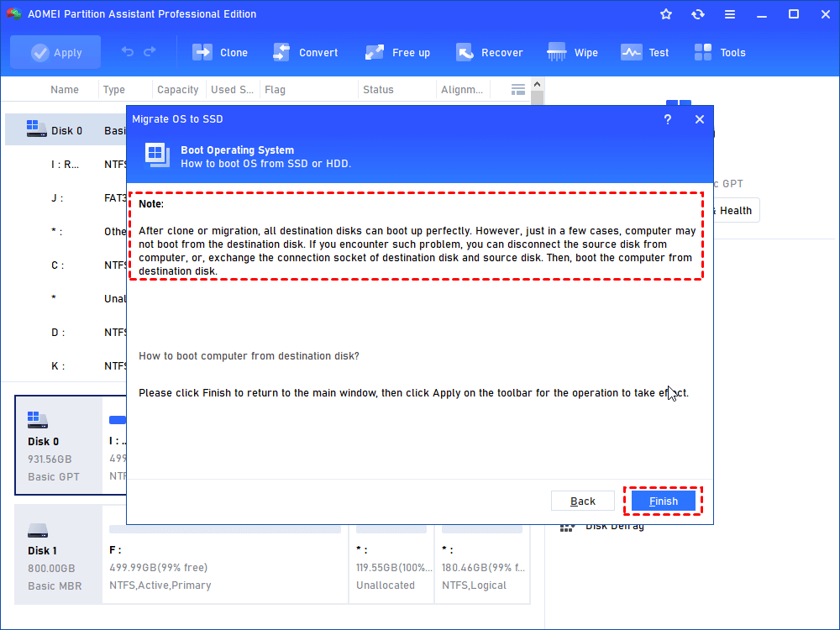Sort by the Name column header
Viewport: 840px width, 630px height.
pyautogui.click(x=65, y=90)
